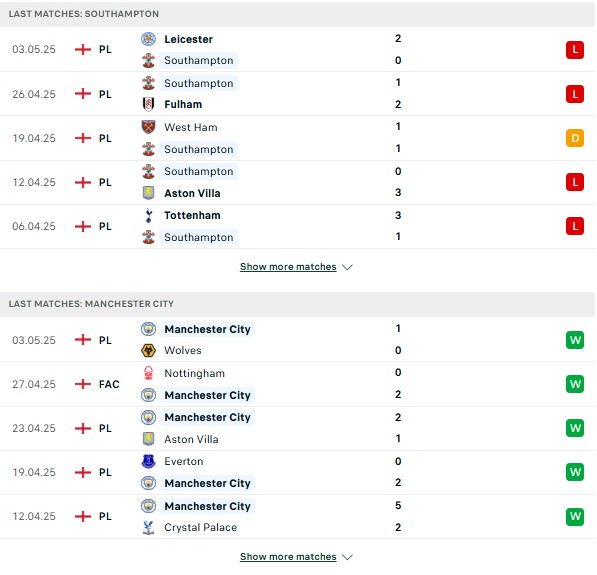Image resolution: width=597 pixels, height=575 pixels.
Task: Click the West Ham club crest icon
Action: tap(148, 127)
